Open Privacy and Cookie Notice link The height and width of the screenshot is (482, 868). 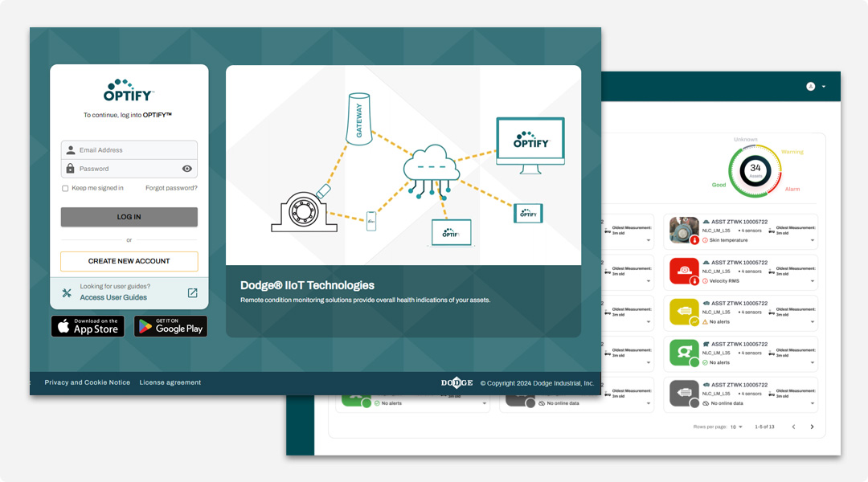(88, 382)
